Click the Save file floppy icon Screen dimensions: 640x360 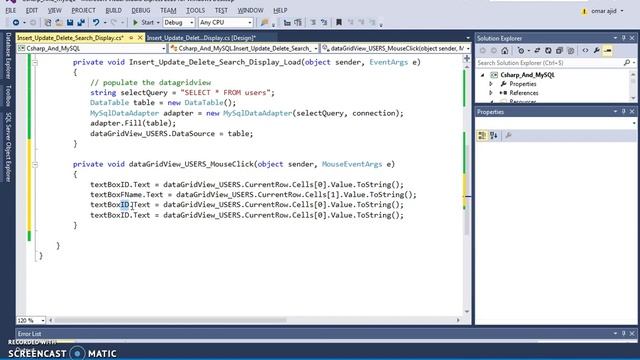[x=70, y=23]
